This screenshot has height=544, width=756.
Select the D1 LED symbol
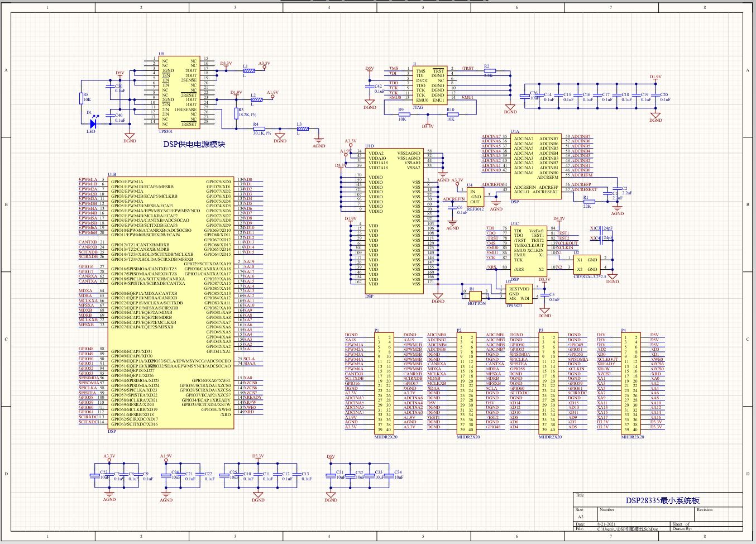click(93, 124)
